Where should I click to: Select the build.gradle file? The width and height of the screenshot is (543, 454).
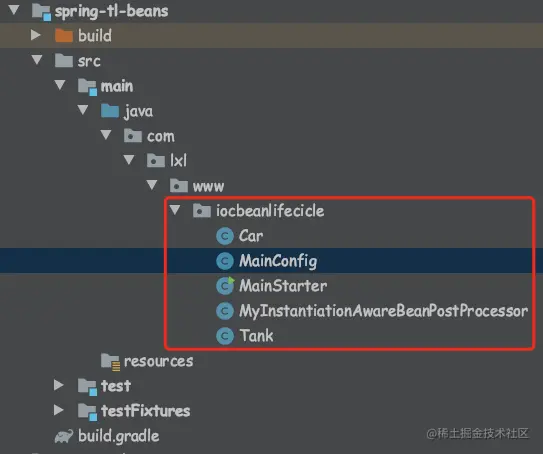pyautogui.click(x=118, y=436)
